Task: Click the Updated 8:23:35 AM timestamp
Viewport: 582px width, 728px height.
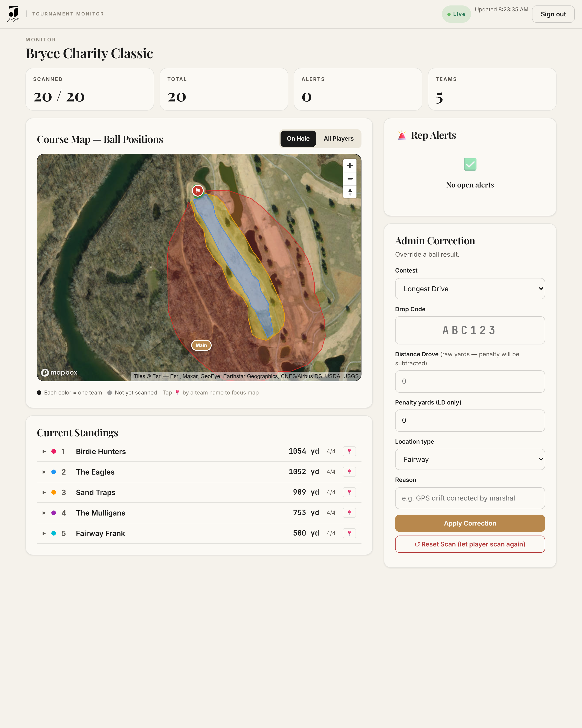Action: pyautogui.click(x=501, y=10)
